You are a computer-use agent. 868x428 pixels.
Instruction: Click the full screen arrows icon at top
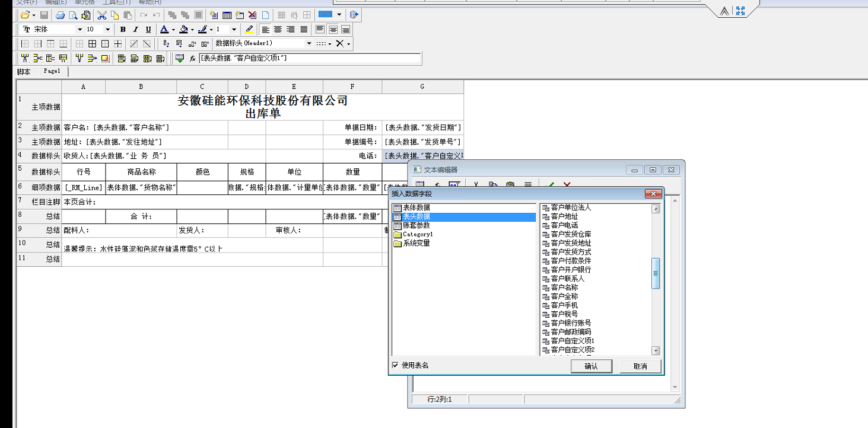click(740, 11)
